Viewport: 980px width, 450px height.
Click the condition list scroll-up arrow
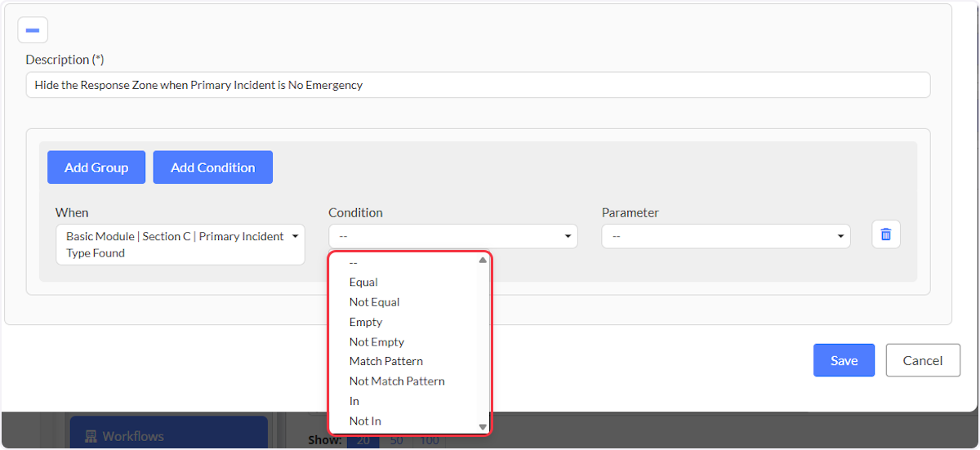(x=483, y=260)
